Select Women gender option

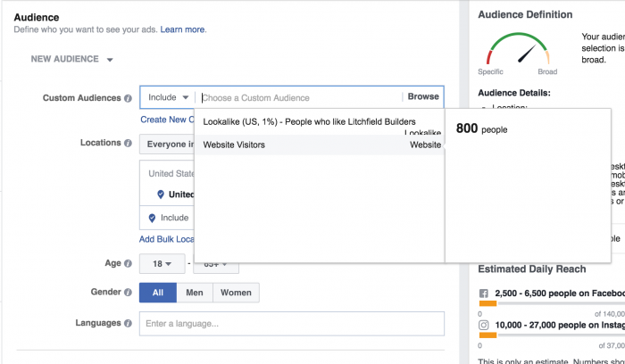(236, 293)
